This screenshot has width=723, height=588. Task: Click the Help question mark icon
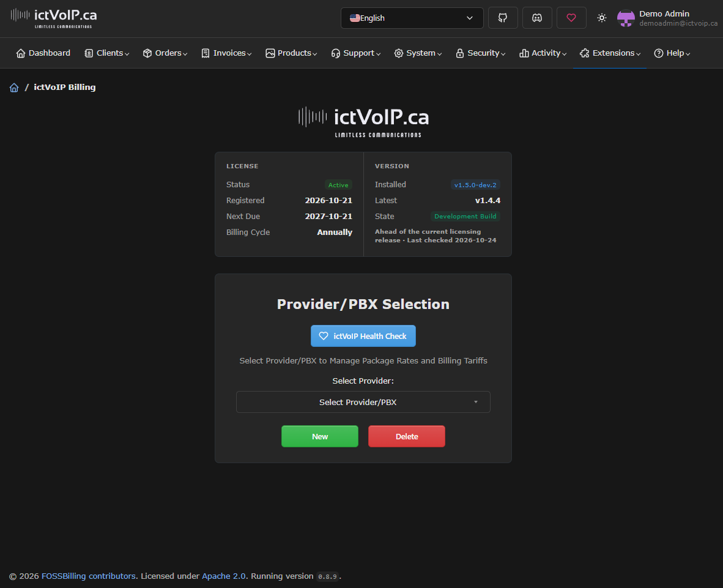click(658, 53)
